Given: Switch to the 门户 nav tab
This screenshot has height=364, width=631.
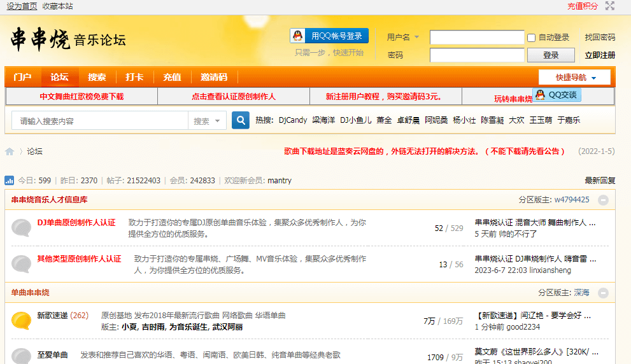Looking at the screenshot, I should (x=22, y=77).
